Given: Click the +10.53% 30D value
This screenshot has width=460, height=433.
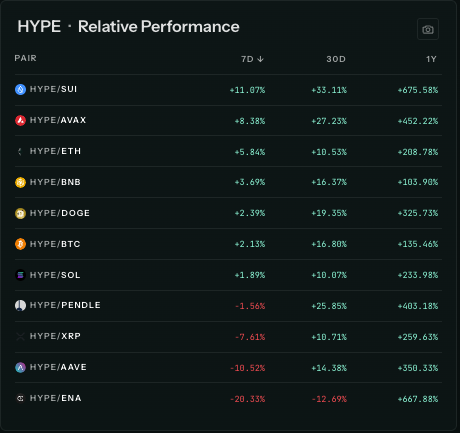Looking at the screenshot, I should click(x=329, y=152).
